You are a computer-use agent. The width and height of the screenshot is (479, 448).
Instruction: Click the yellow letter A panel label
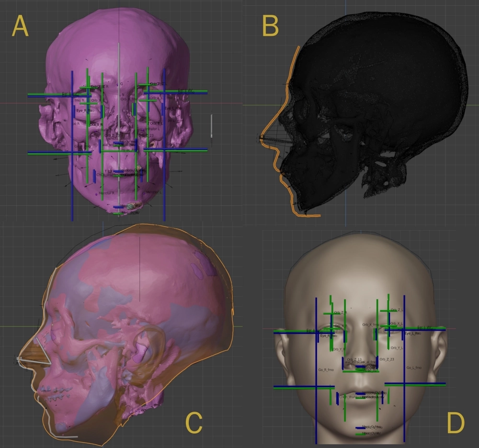tap(20, 26)
